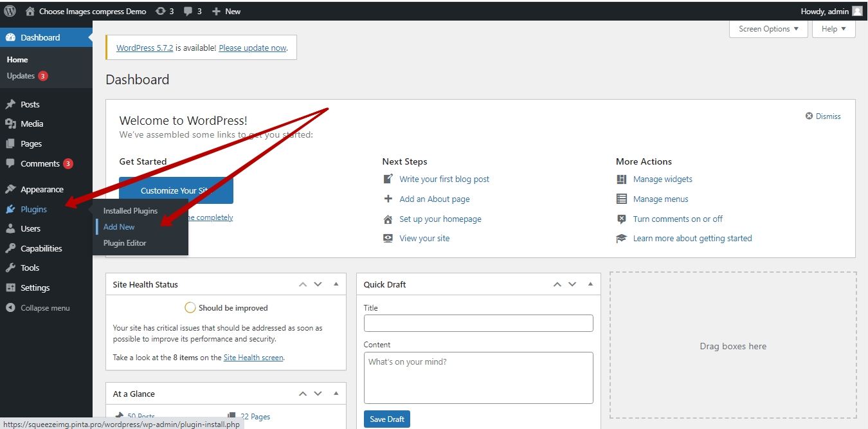Select Home under Dashboard

point(17,60)
